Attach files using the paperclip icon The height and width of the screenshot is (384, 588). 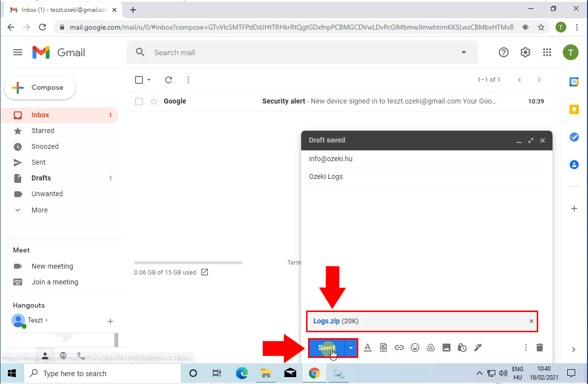pos(383,348)
